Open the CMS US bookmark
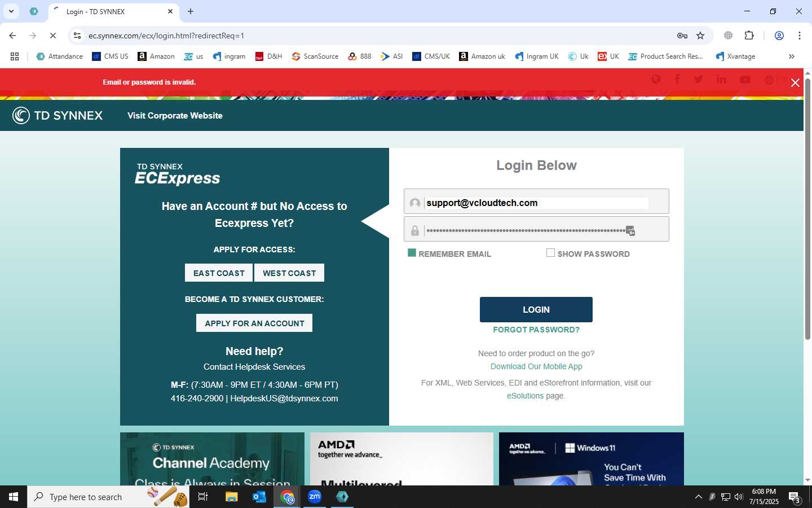Image resolution: width=812 pixels, height=508 pixels. pos(110,56)
